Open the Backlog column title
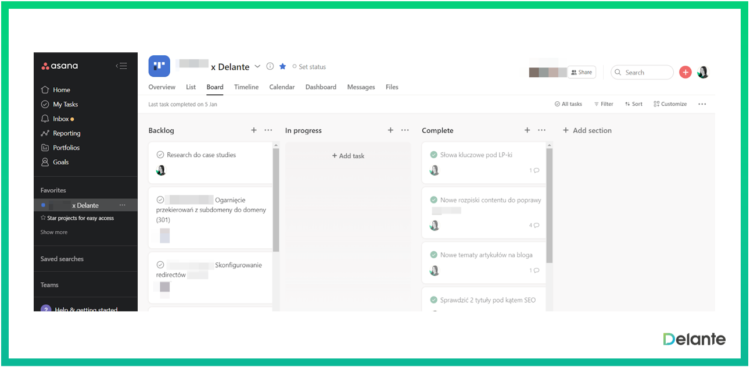This screenshot has height=367, width=750. [x=161, y=131]
